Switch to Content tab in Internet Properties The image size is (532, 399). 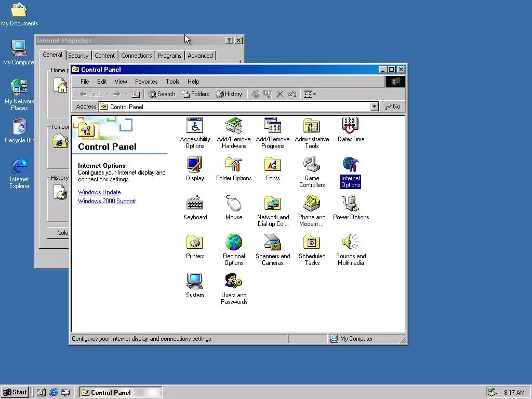tap(104, 56)
